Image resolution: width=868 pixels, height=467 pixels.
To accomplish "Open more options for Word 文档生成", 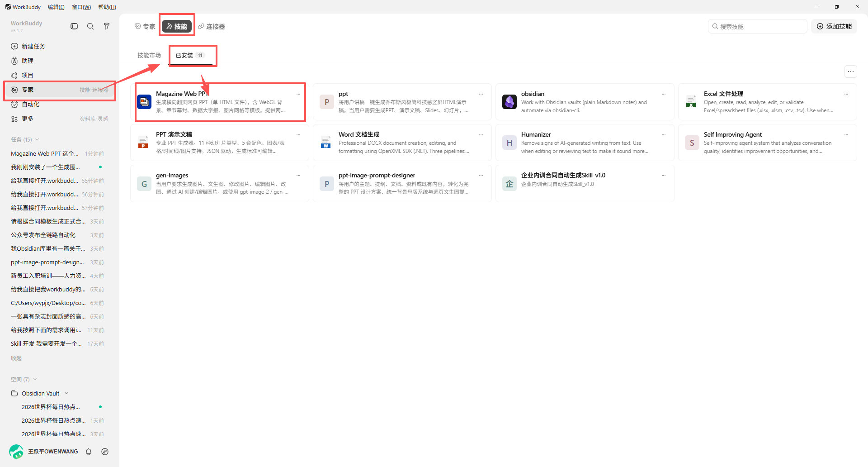I will coord(481,135).
